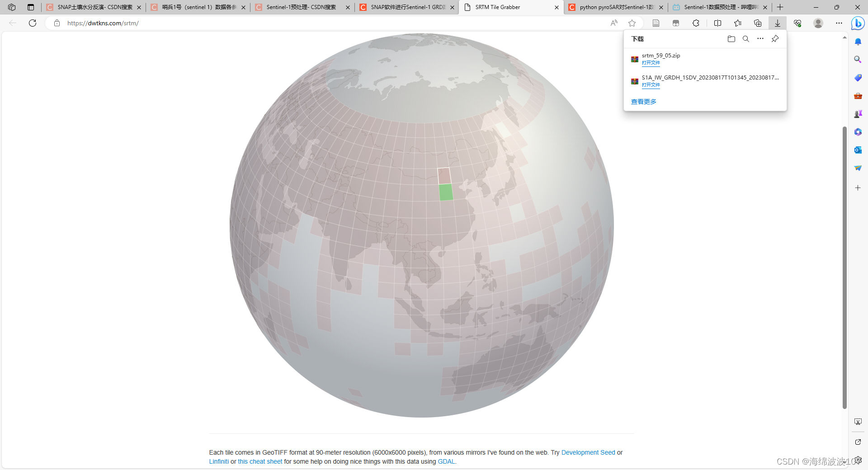Pin the downloads panel
Image resolution: width=868 pixels, height=470 pixels.
pos(775,39)
